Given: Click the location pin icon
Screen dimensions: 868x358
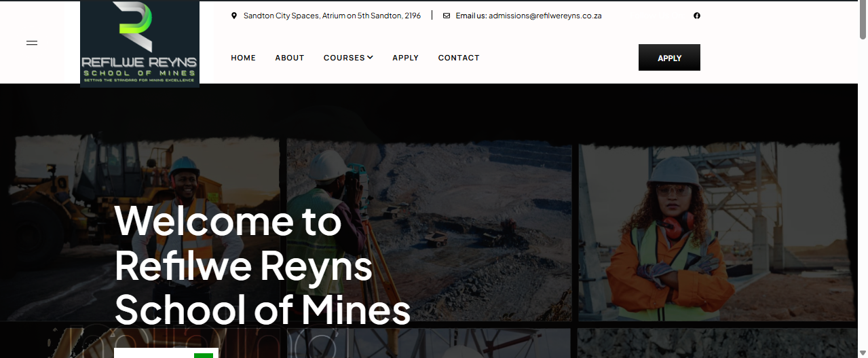Looking at the screenshot, I should click(234, 16).
